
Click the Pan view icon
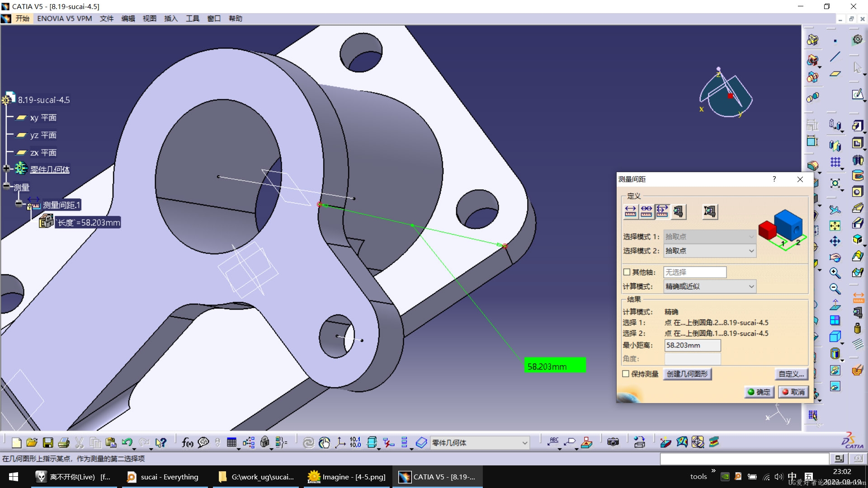point(835,241)
